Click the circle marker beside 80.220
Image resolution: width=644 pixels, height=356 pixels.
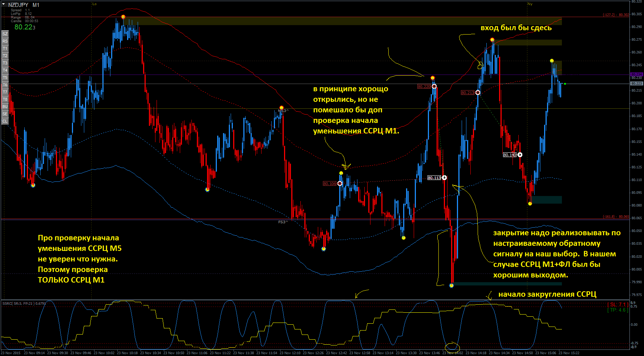pyautogui.click(x=434, y=87)
